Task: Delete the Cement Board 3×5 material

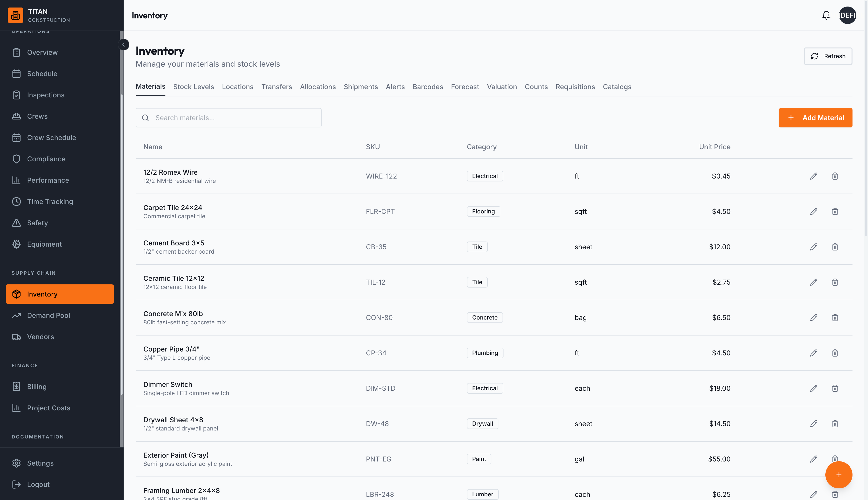Action: tap(835, 247)
